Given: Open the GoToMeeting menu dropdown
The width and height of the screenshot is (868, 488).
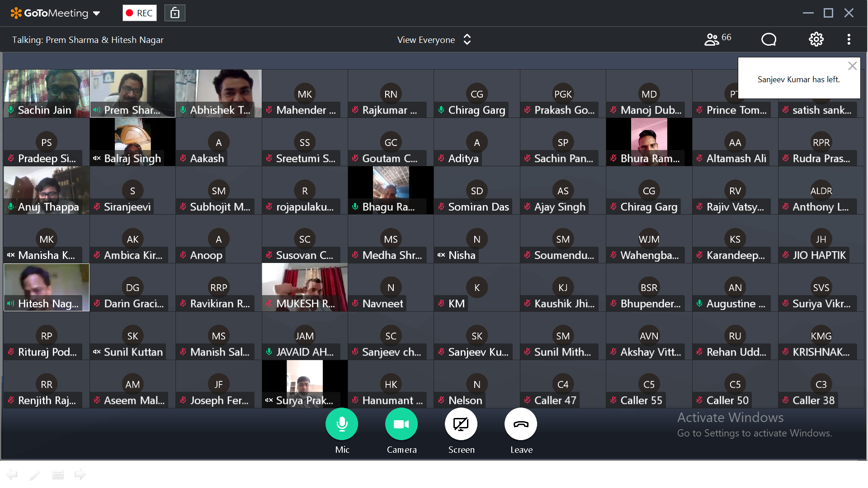Looking at the screenshot, I should 55,13.
